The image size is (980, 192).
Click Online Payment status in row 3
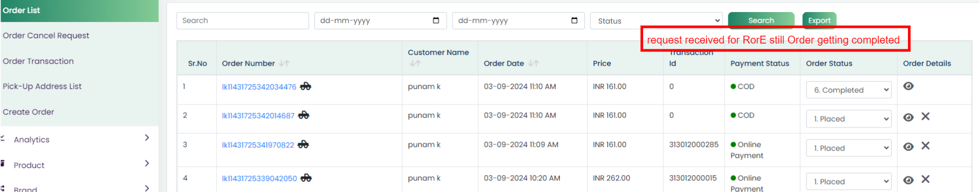(x=747, y=150)
